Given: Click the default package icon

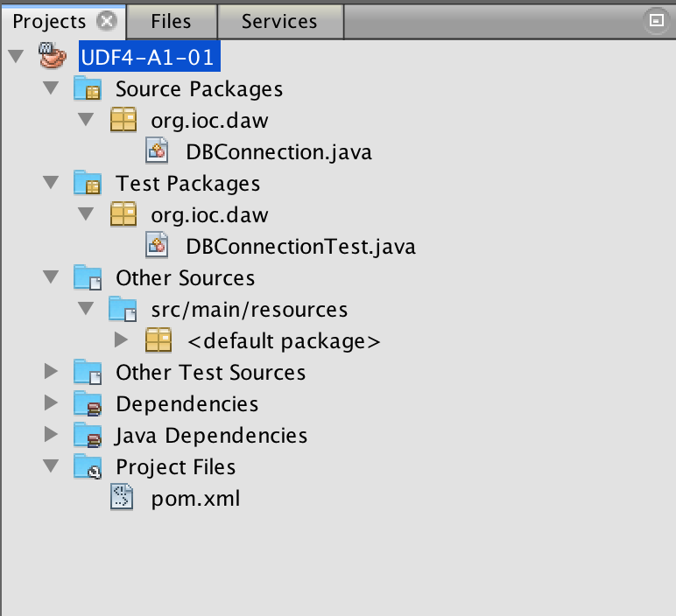Looking at the screenshot, I should [158, 340].
